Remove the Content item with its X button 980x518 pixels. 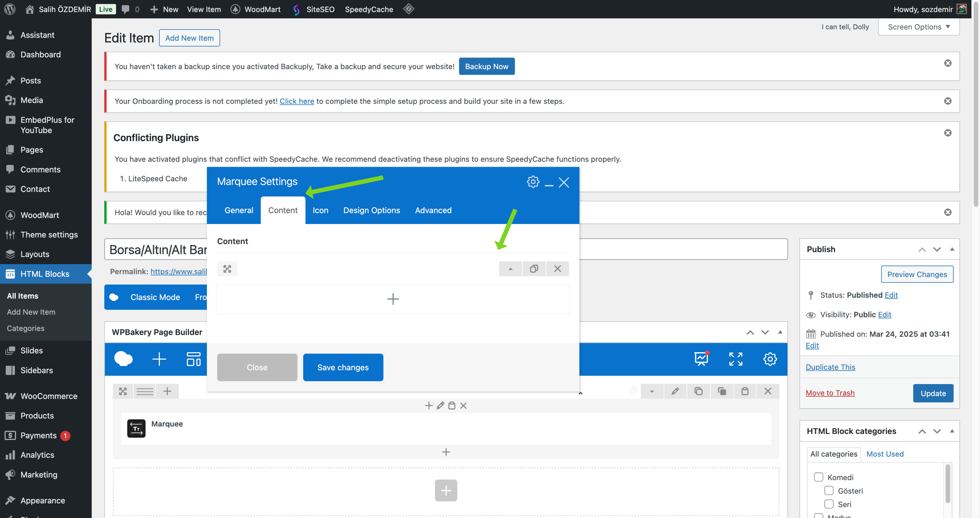557,269
